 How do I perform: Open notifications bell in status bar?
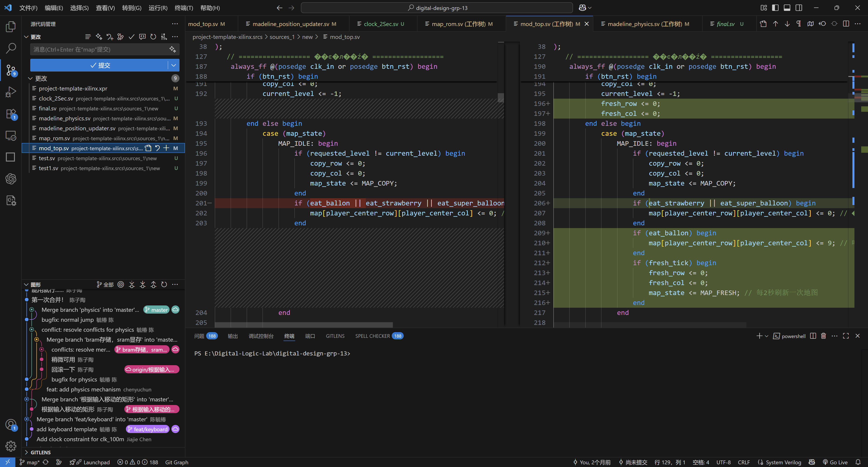[x=858, y=462]
